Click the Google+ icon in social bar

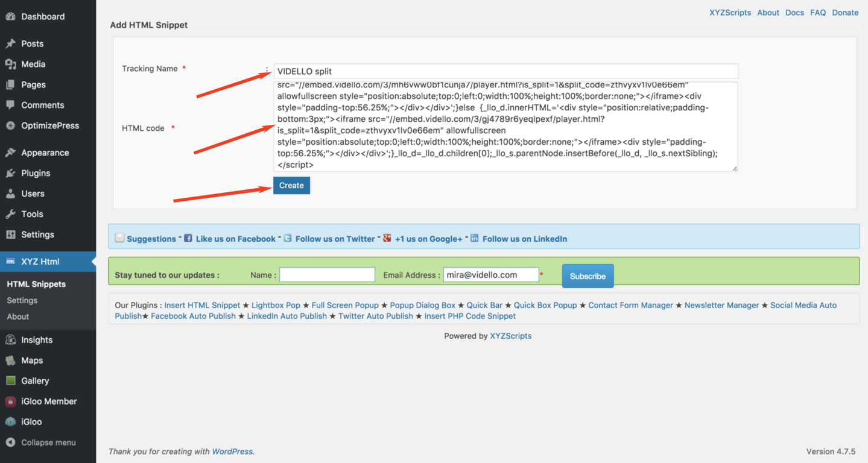[387, 238]
